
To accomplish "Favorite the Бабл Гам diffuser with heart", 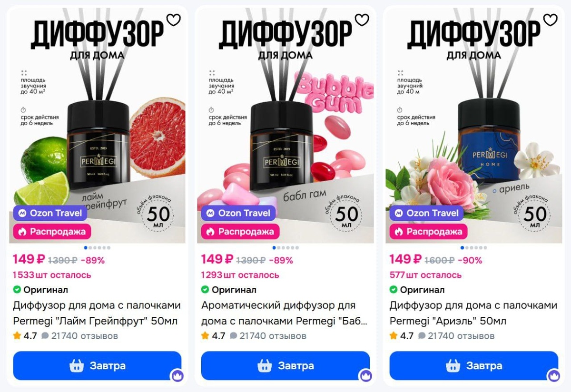I will (362, 20).
